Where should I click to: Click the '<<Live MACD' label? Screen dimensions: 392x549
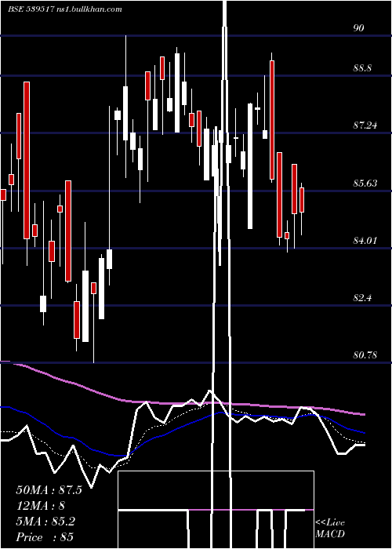330,529
